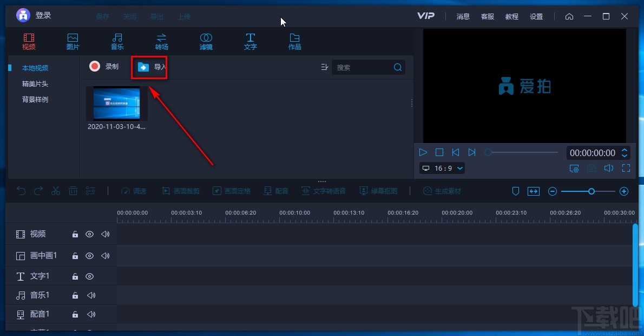The width and height of the screenshot is (644, 336).
Task: Stop the preview playback
Action: pos(439,152)
